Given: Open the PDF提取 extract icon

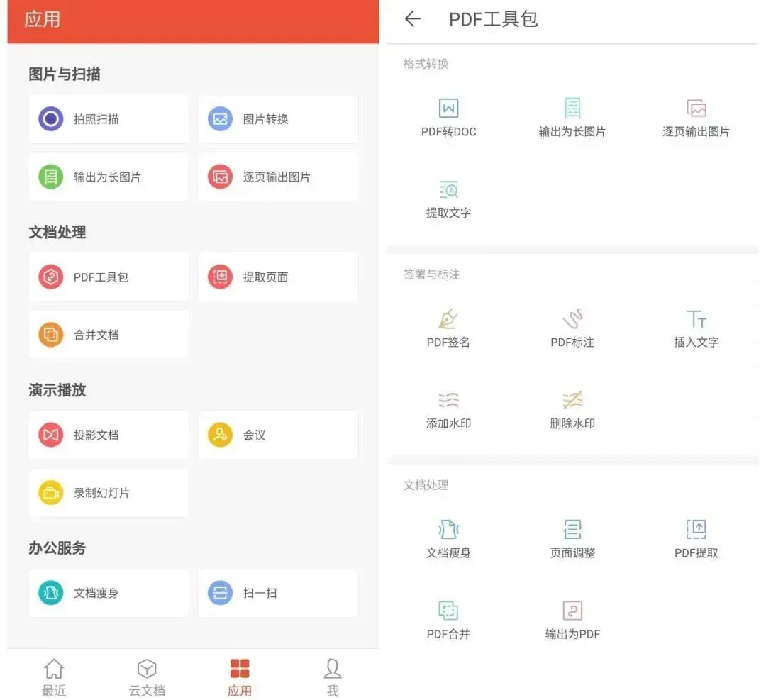Looking at the screenshot, I should 696,530.
